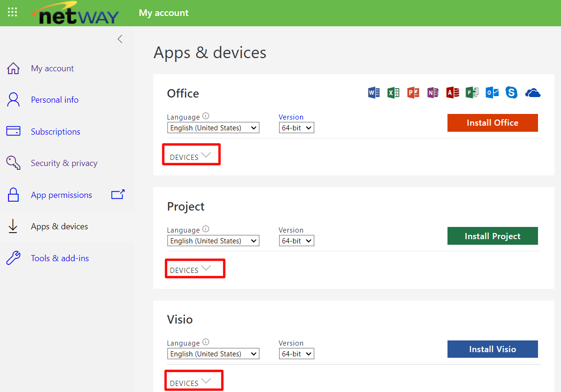Open the app launcher grid icon
This screenshot has width=561, height=392.
[x=13, y=13]
